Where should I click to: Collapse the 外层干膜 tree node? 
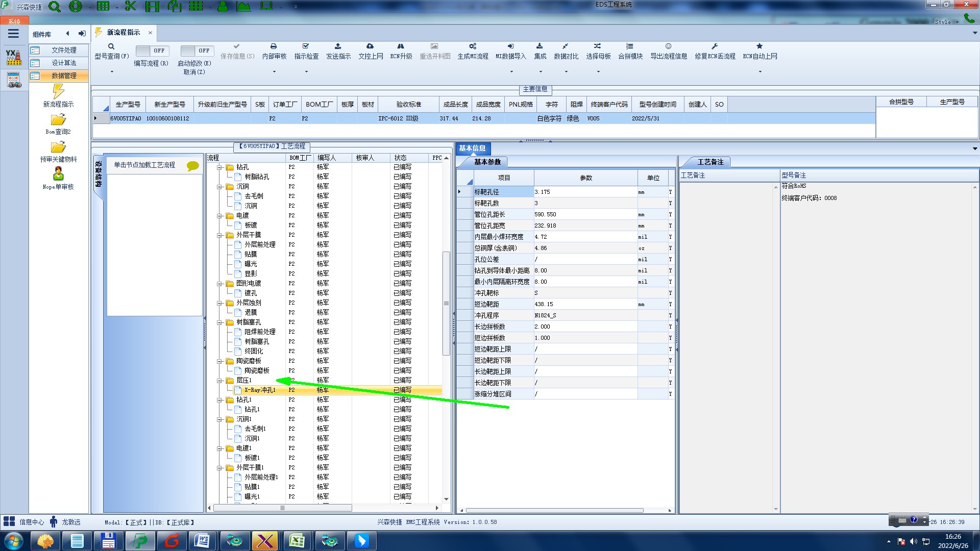coord(219,235)
